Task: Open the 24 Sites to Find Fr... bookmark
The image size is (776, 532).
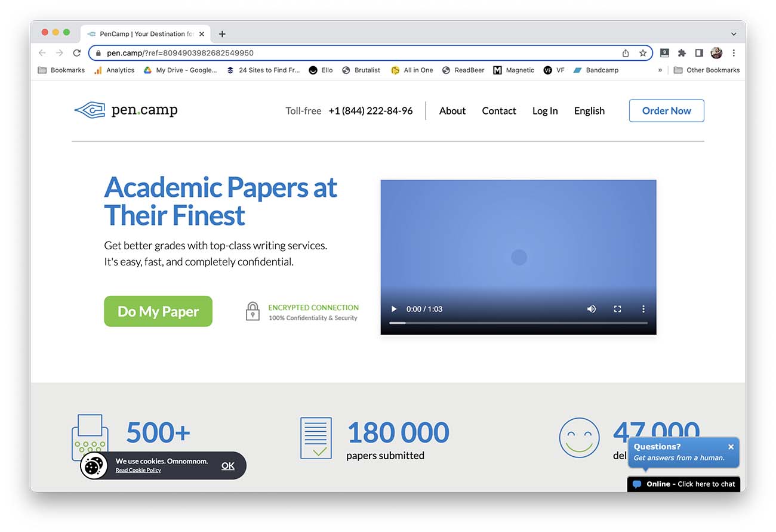Action: click(x=263, y=70)
